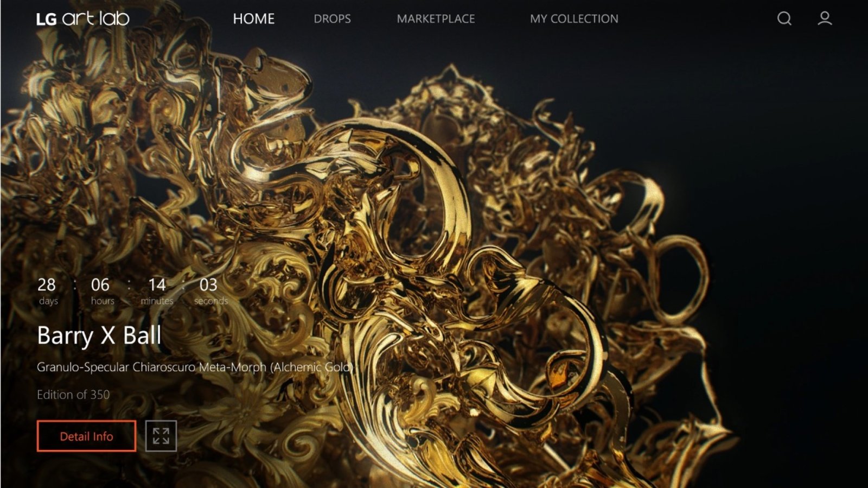This screenshot has height=488, width=868.
Task: Open the DROPS section
Action: tap(332, 18)
